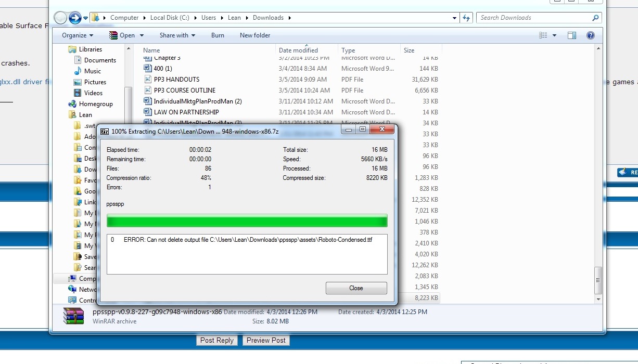
Task: Click the green extraction progress bar
Action: pyautogui.click(x=247, y=221)
